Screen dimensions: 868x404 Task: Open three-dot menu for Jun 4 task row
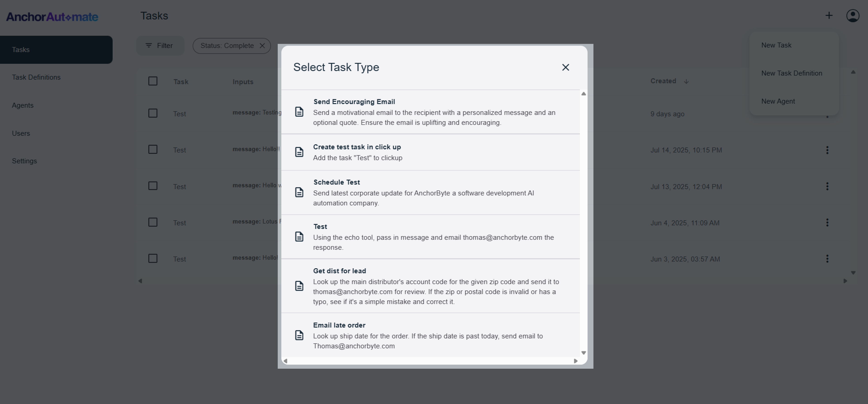(x=827, y=223)
